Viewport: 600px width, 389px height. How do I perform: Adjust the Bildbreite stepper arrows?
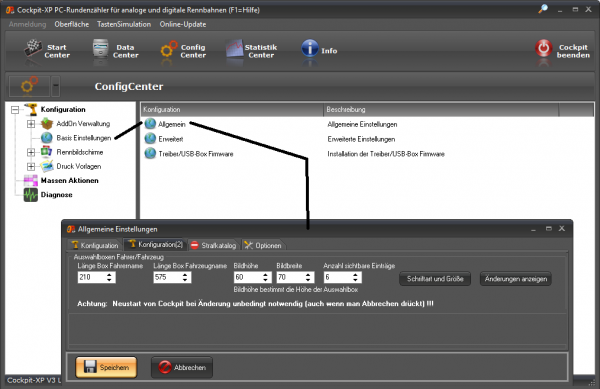[x=308, y=277]
